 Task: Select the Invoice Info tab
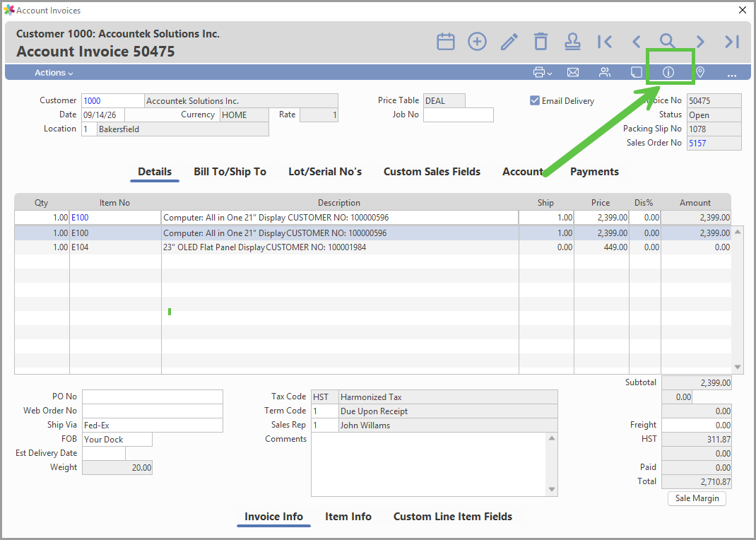point(273,517)
